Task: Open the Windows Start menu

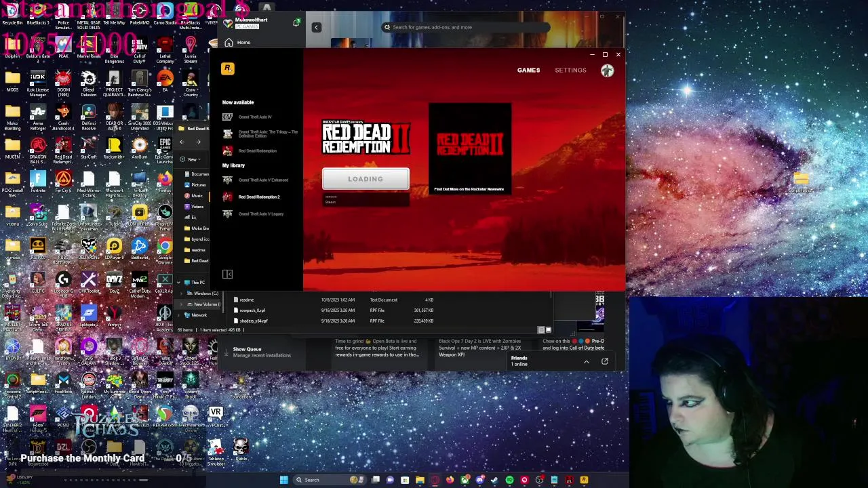Action: (283, 480)
